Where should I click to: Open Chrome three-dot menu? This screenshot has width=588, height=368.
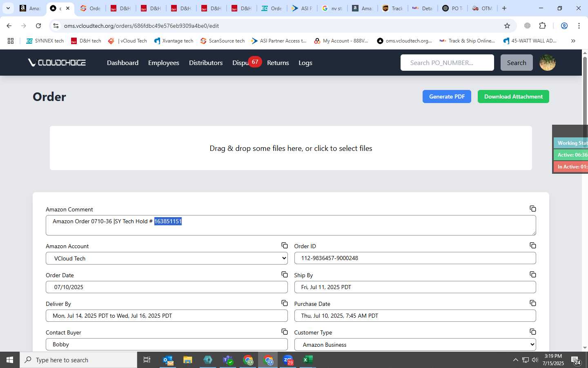pos(579,26)
